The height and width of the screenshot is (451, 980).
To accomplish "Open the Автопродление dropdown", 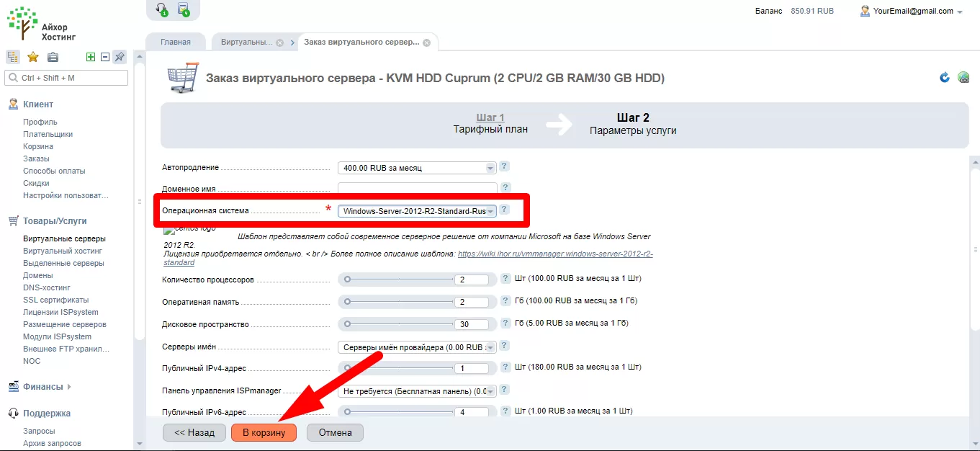I will [418, 168].
